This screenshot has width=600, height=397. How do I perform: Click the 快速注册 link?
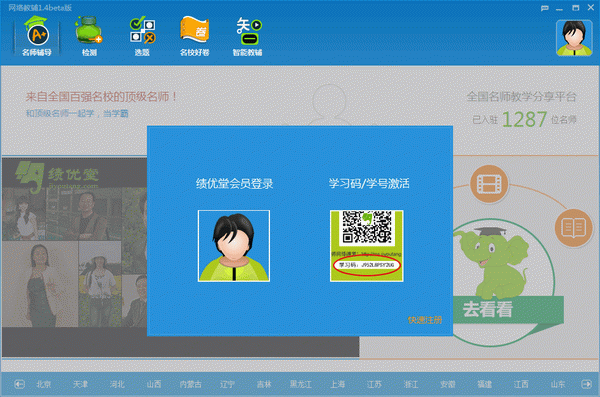click(x=425, y=320)
